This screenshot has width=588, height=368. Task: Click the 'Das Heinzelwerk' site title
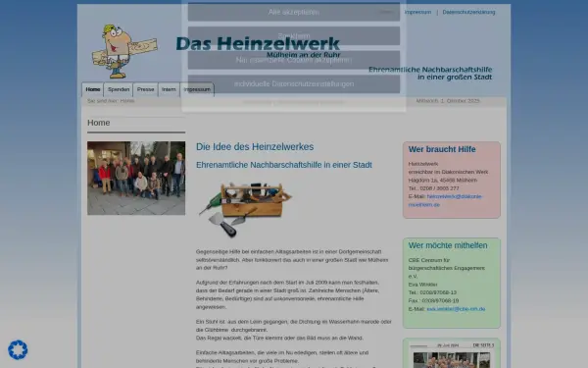tap(258, 43)
